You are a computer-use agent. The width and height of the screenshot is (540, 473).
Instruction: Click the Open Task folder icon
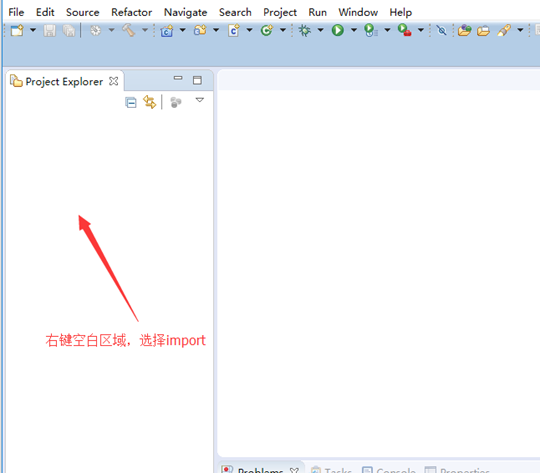click(484, 31)
